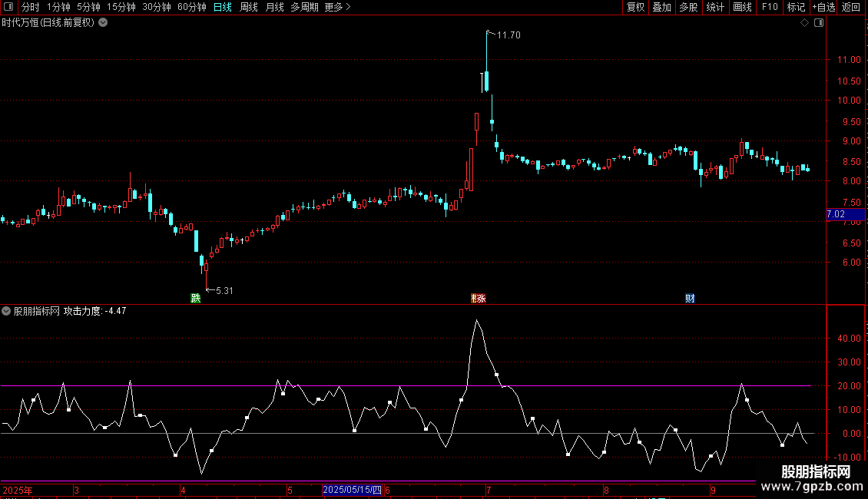The height and width of the screenshot is (499, 868).
Task: Click the diamond icon in chart corner
Action: point(805,23)
